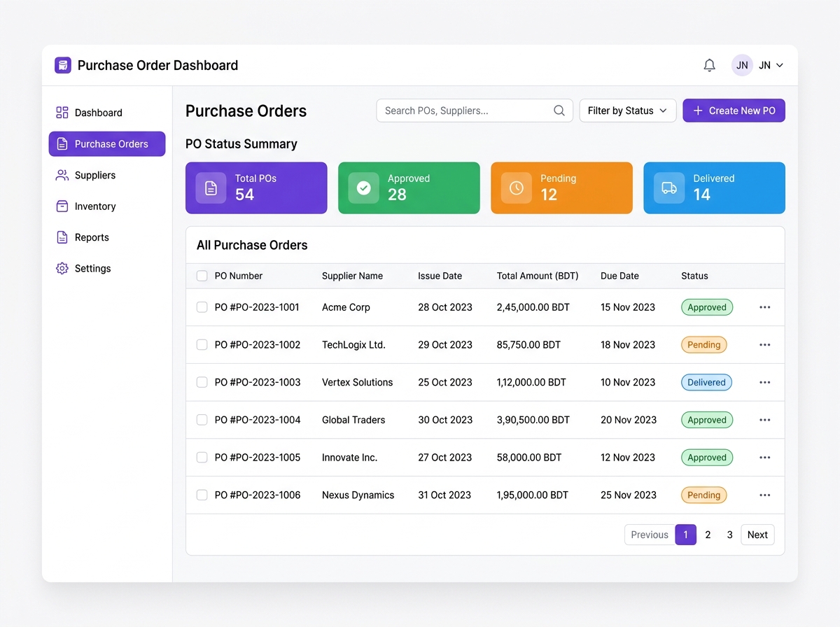
Task: Open more options for PO-2023-1004
Action: (764, 420)
